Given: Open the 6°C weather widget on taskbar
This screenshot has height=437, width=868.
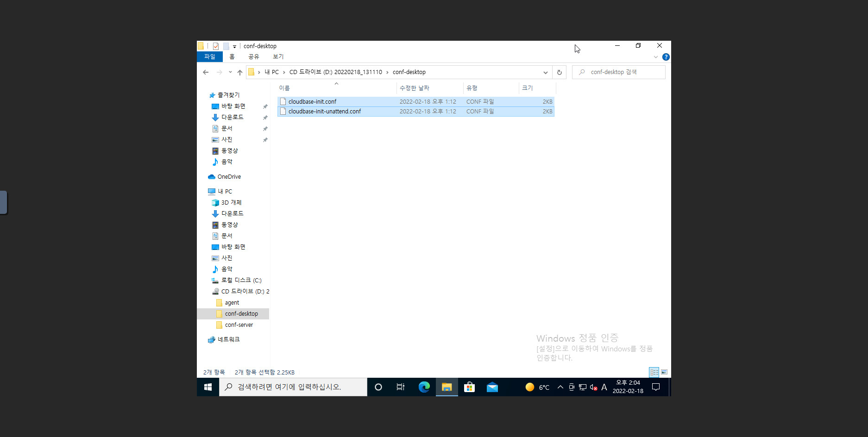Looking at the screenshot, I should (x=537, y=387).
